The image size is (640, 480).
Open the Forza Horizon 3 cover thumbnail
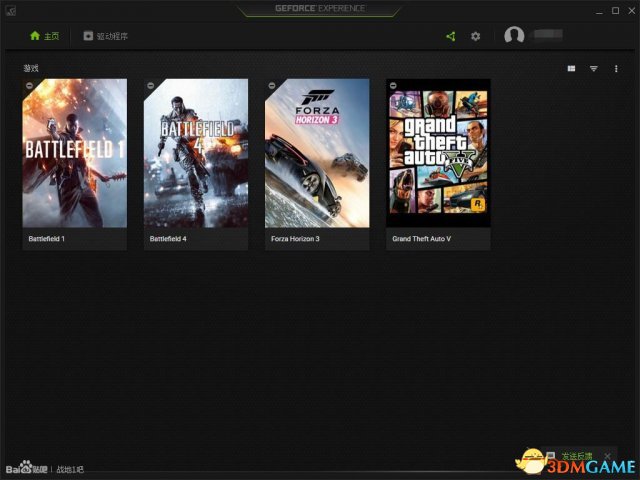coord(317,153)
